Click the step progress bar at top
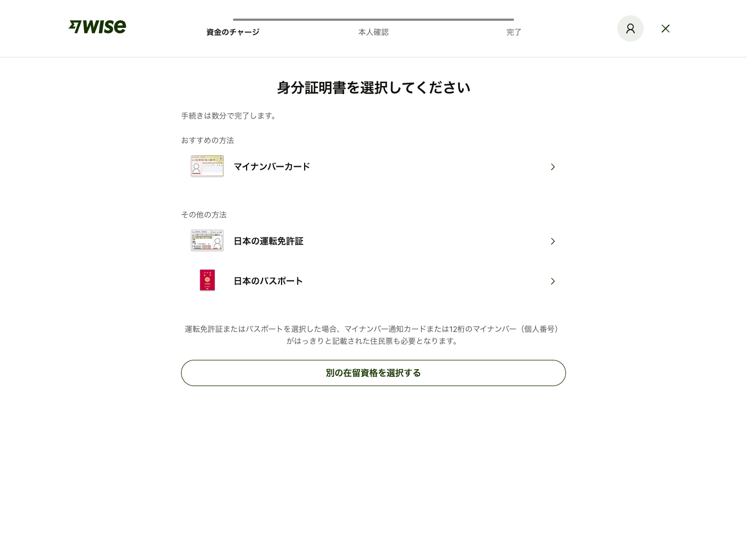 coord(373,20)
